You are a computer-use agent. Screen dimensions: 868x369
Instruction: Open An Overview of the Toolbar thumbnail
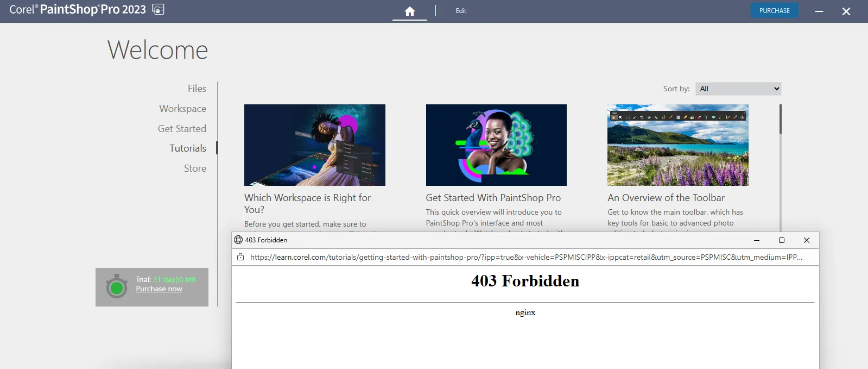coord(678,145)
